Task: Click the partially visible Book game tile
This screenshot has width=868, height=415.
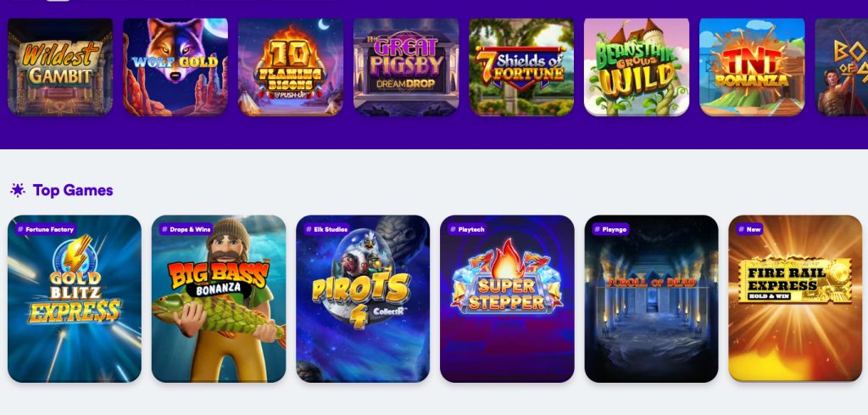Action: [842, 67]
